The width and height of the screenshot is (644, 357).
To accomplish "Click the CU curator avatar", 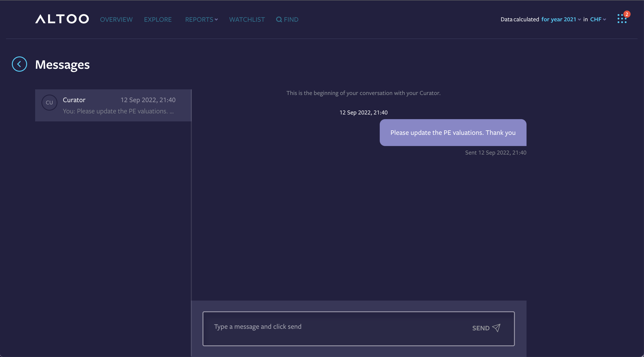I will 49,103.
